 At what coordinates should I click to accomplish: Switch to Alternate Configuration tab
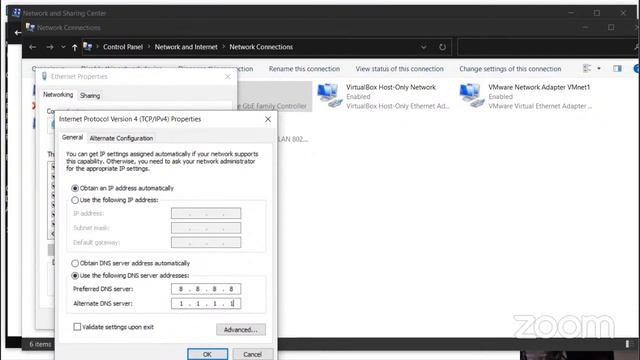(121, 138)
